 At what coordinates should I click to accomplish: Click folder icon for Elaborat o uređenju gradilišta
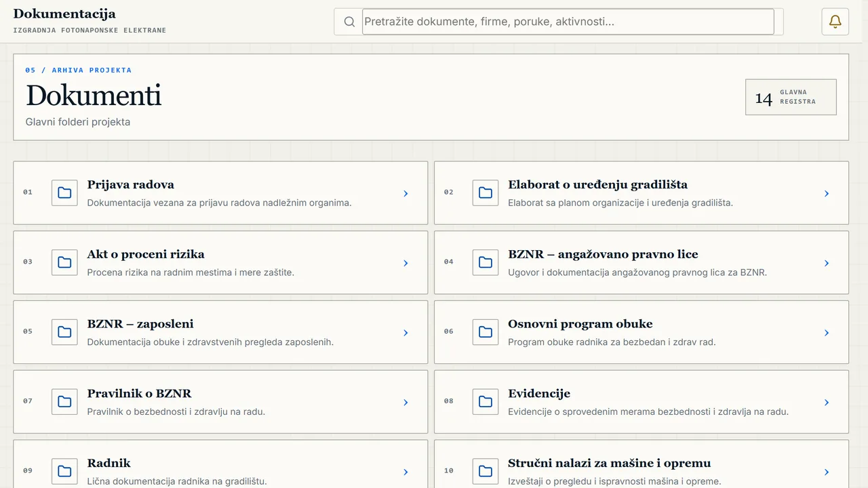(486, 193)
